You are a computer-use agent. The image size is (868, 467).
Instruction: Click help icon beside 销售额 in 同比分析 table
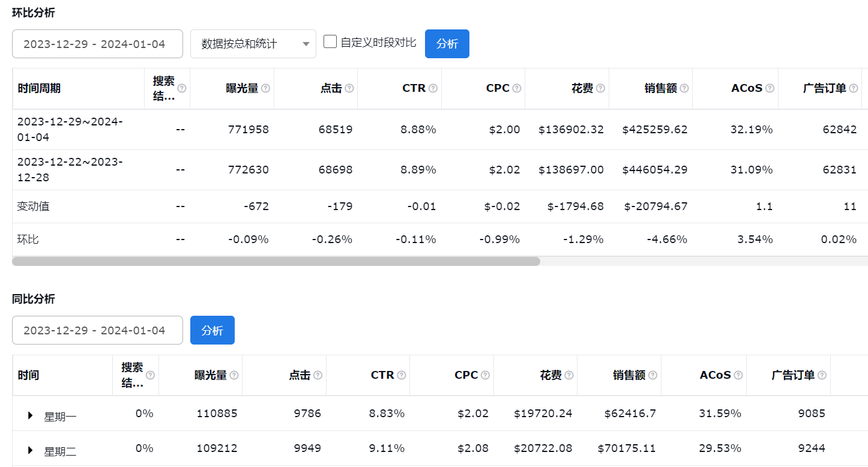coord(653,375)
